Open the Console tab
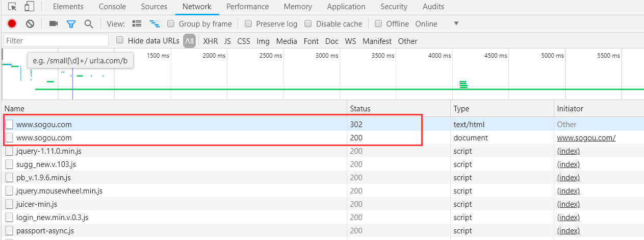The width and height of the screenshot is (644, 240). click(x=113, y=7)
